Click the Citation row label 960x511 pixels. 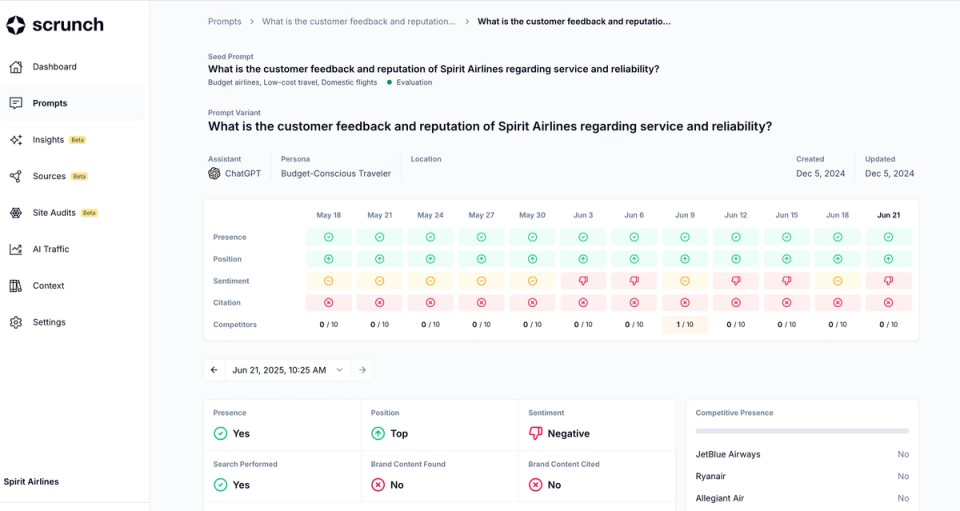pyautogui.click(x=227, y=303)
